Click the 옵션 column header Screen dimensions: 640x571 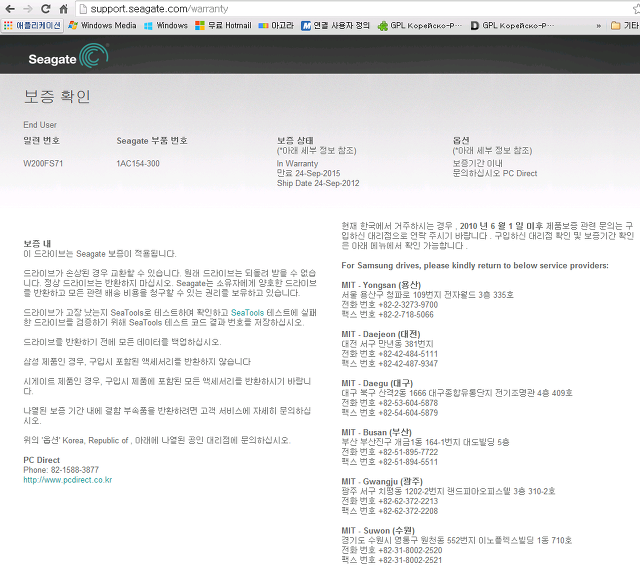pyautogui.click(x=461, y=141)
